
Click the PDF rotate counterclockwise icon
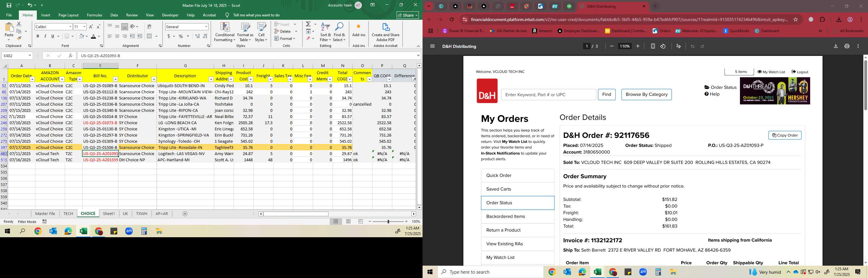click(663, 46)
